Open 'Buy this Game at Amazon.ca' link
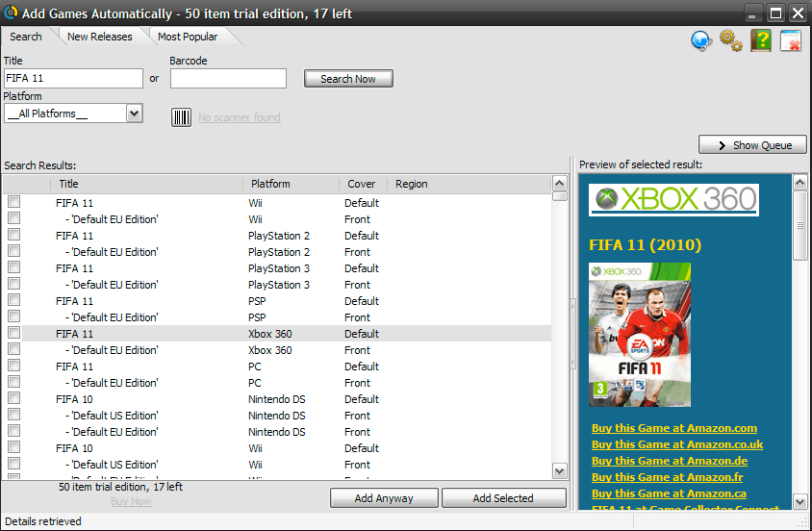 click(669, 493)
